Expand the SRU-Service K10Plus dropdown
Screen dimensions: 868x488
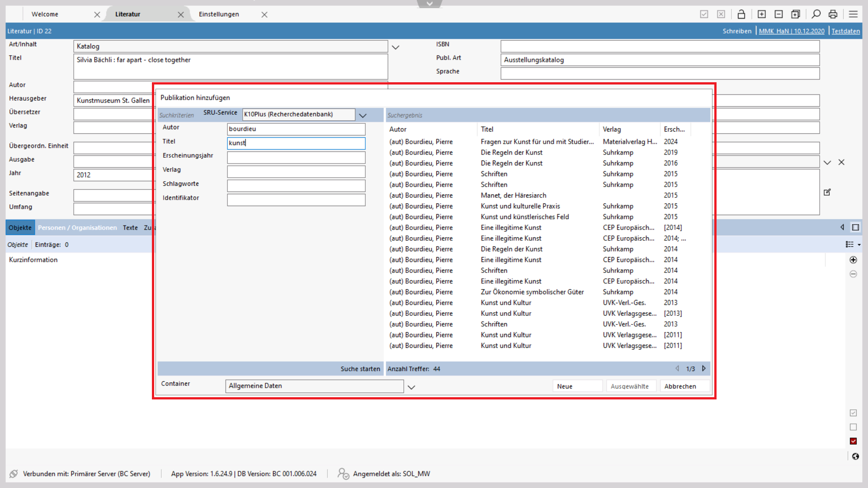[363, 115]
